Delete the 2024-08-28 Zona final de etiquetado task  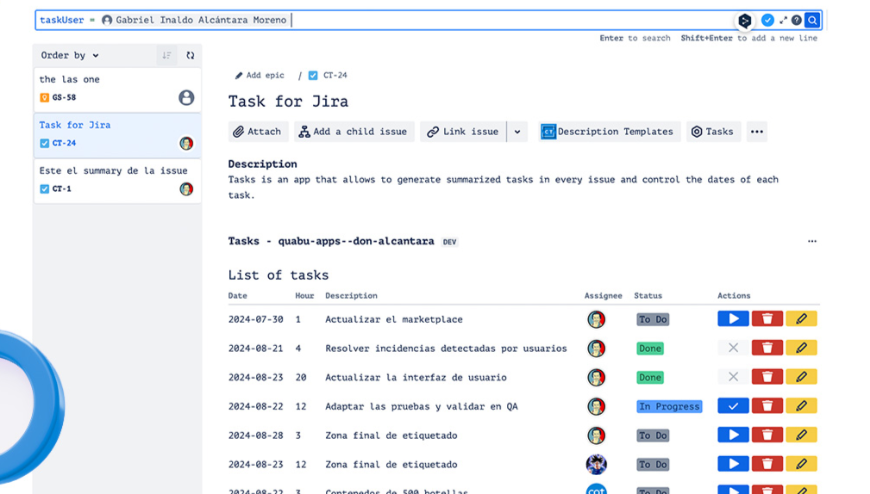[767, 435]
